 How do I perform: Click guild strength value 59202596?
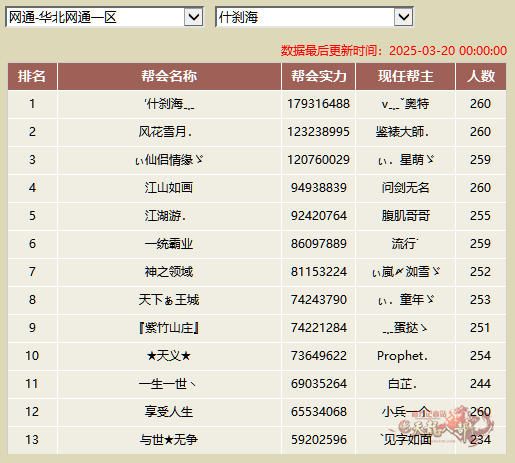click(319, 440)
